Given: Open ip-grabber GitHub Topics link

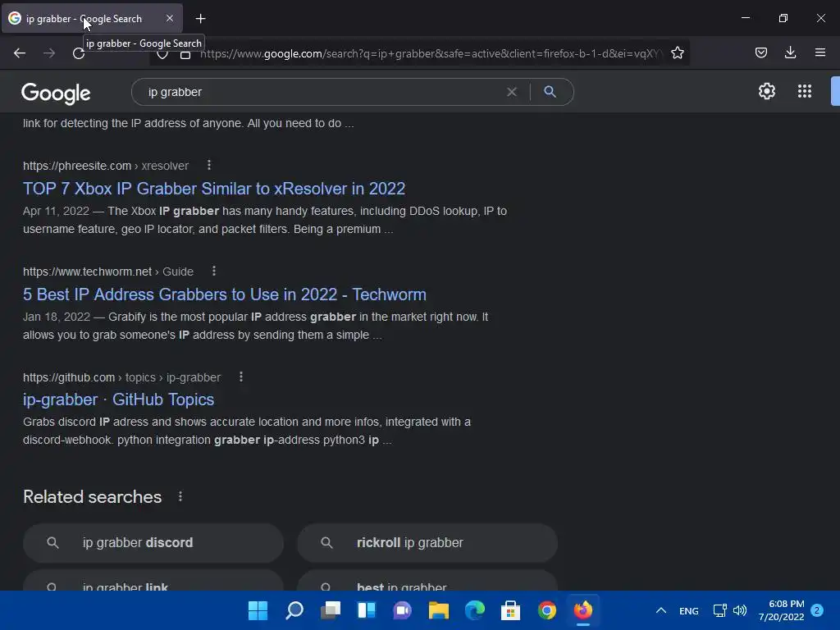Looking at the screenshot, I should 118,399.
